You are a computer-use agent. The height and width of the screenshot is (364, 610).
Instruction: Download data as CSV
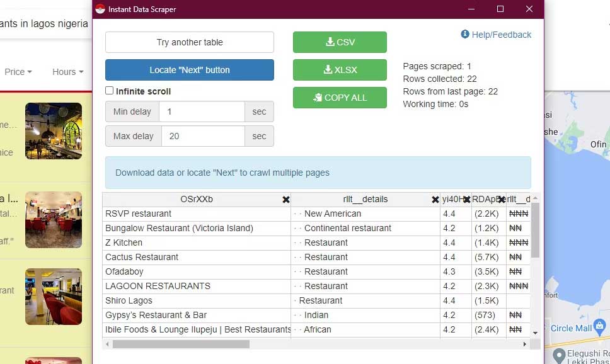tap(340, 42)
